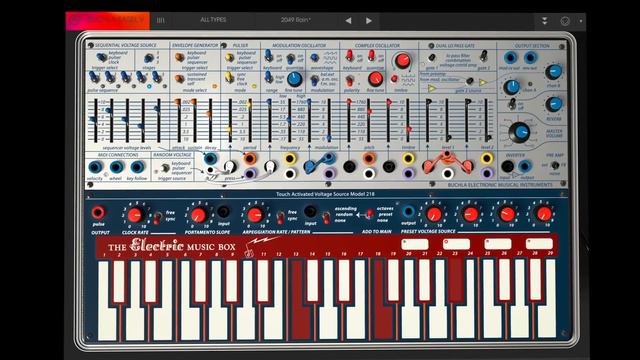Flip the gate 2 mode switch
This screenshot has height=360, width=640.
pyautogui.click(x=484, y=56)
